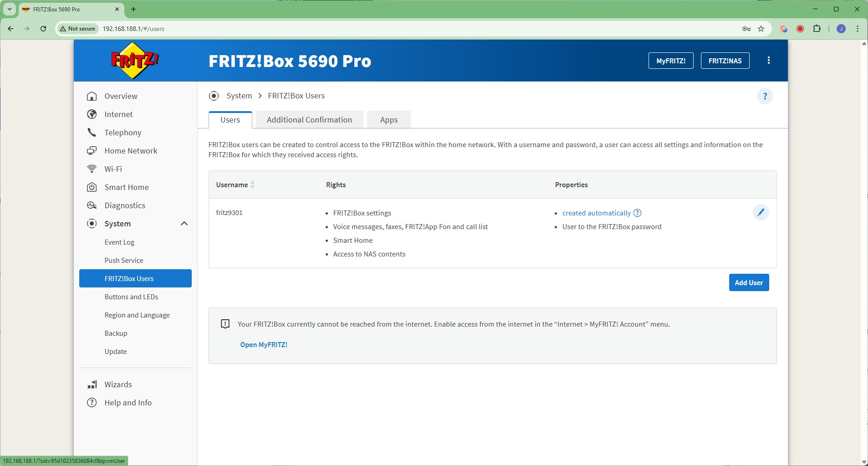Click the System breadcrumb link

pos(239,96)
